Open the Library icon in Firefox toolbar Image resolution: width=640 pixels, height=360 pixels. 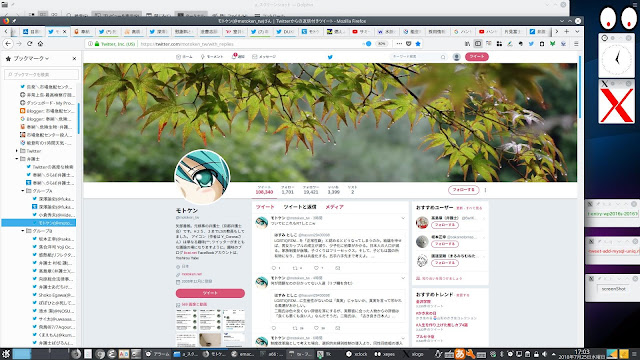(x=467, y=44)
